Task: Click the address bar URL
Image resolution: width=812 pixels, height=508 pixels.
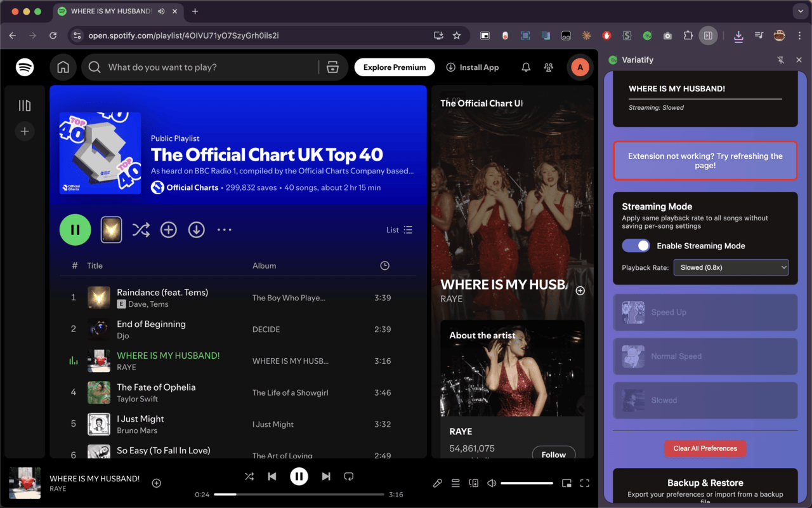Action: point(183,36)
